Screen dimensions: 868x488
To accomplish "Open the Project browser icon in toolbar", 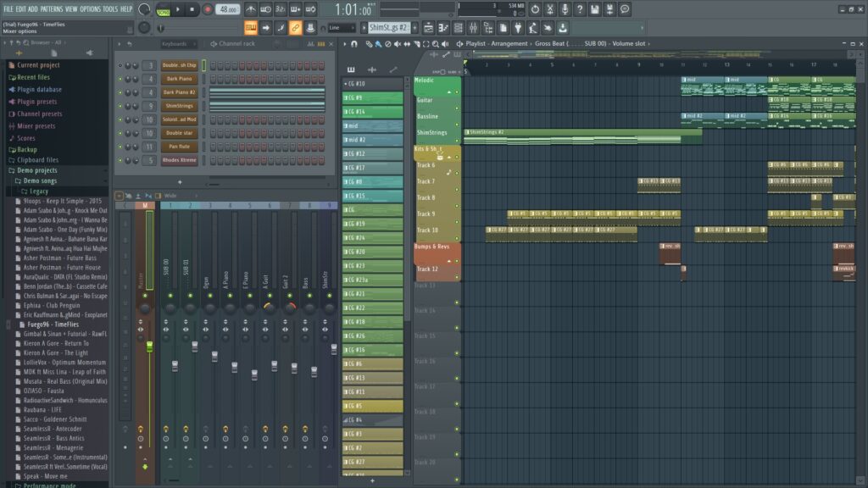I will (x=488, y=28).
